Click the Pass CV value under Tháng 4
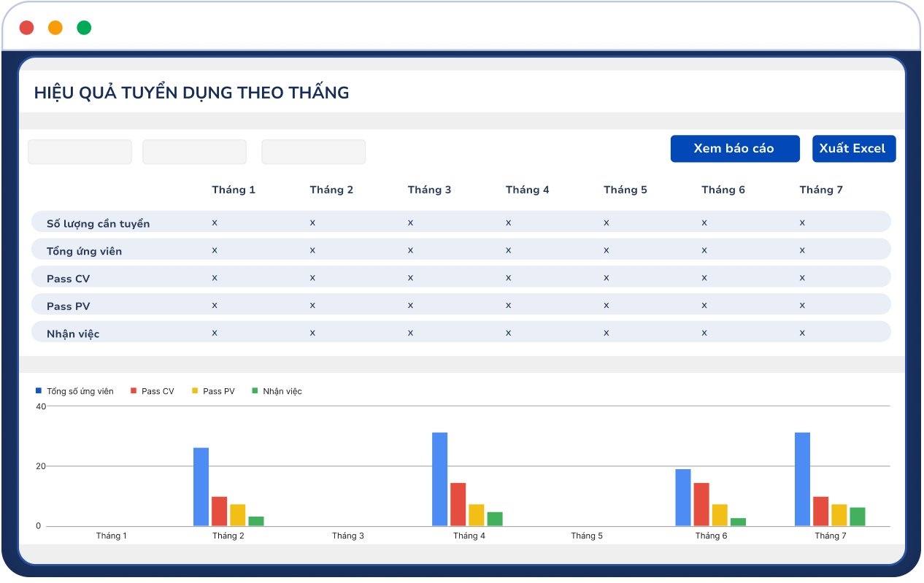Screen dimensions: 924x583 coord(508,277)
